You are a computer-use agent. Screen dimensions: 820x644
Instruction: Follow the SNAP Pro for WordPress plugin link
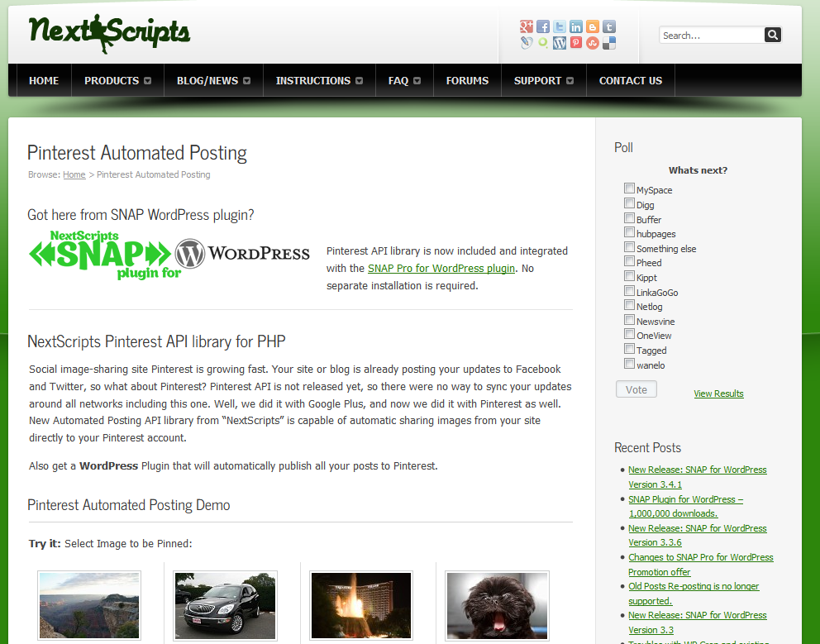441,269
